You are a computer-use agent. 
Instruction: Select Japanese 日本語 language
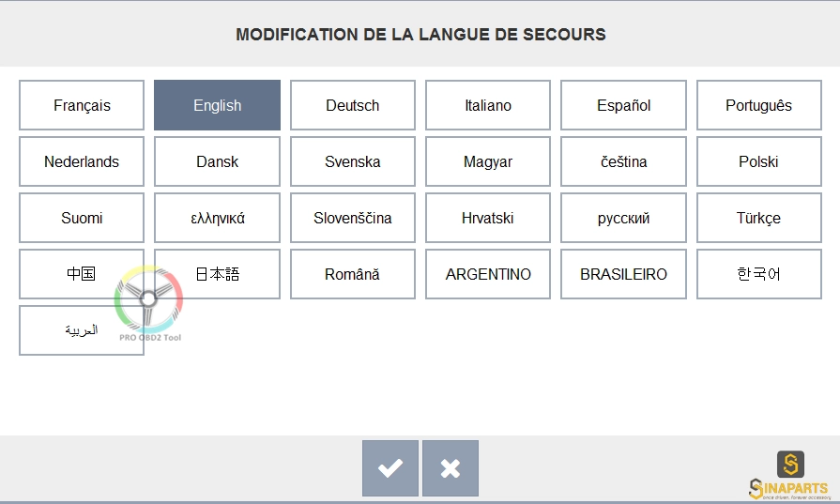(x=217, y=274)
